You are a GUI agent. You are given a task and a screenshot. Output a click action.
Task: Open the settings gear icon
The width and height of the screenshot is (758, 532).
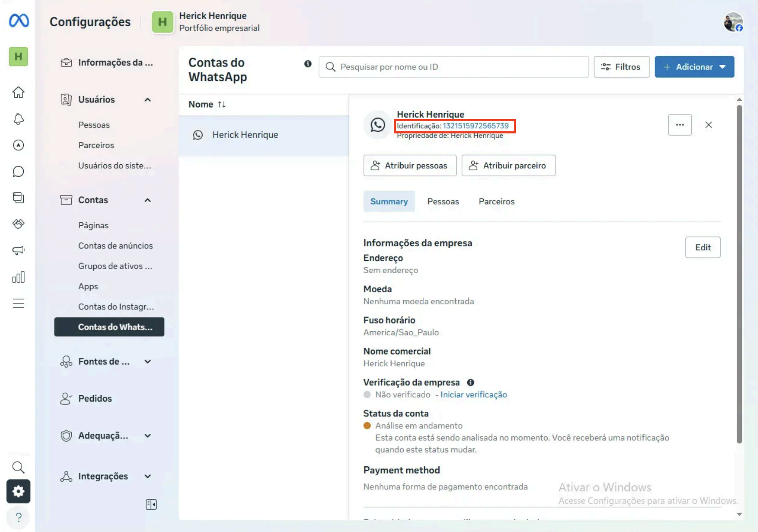tap(18, 491)
